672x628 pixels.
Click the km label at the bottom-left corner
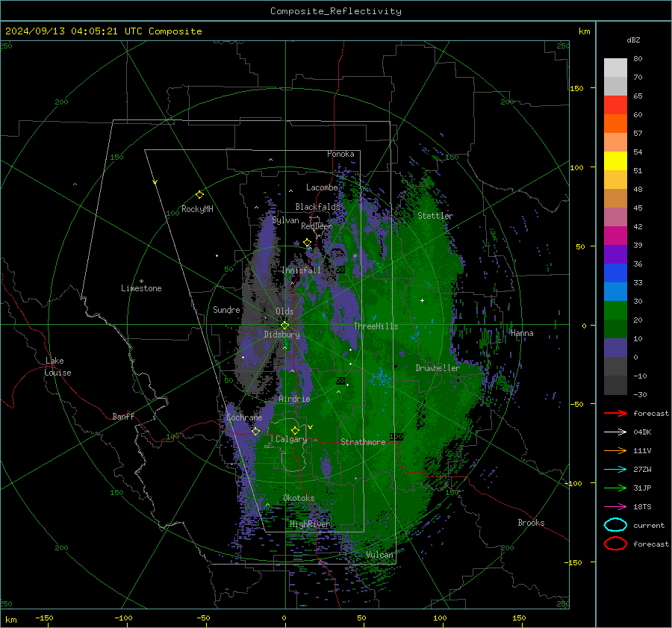(10, 620)
